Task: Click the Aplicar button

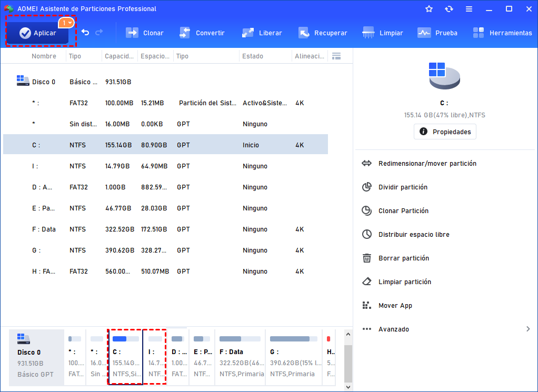Action: (37, 33)
